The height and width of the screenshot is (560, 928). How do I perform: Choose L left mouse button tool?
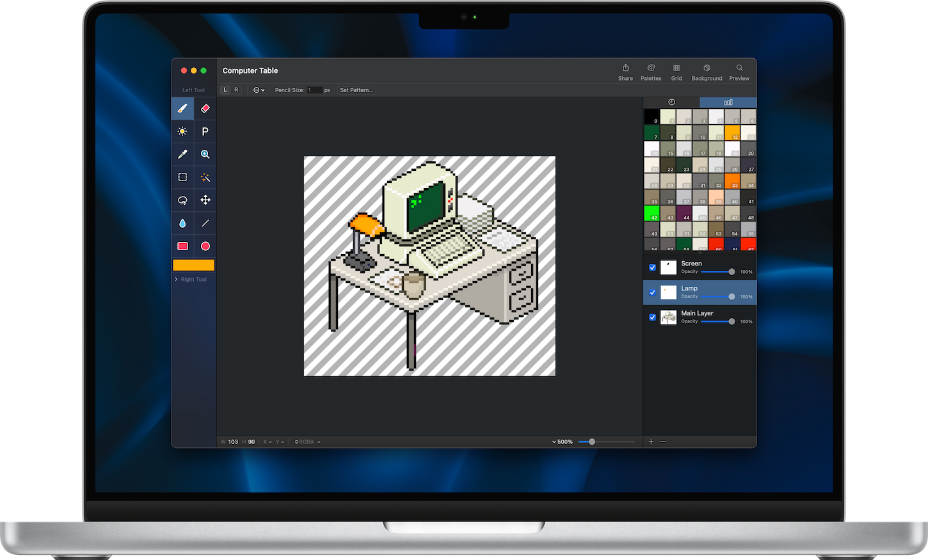(x=225, y=90)
